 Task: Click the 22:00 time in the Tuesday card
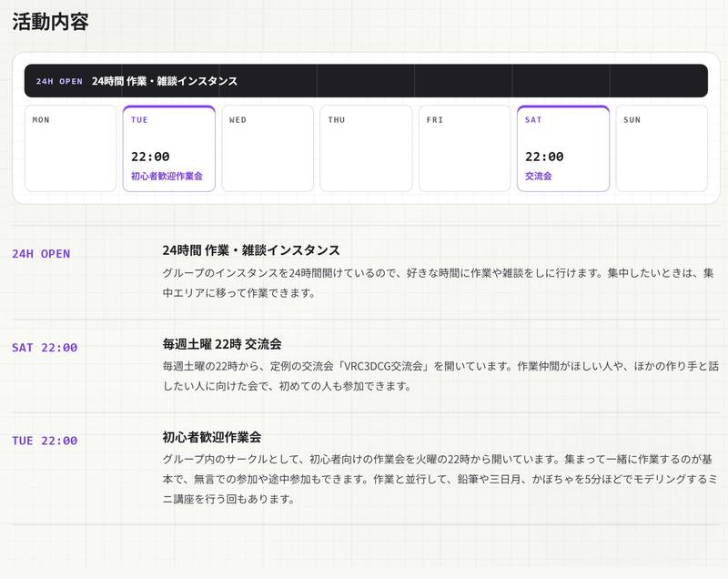point(150,157)
